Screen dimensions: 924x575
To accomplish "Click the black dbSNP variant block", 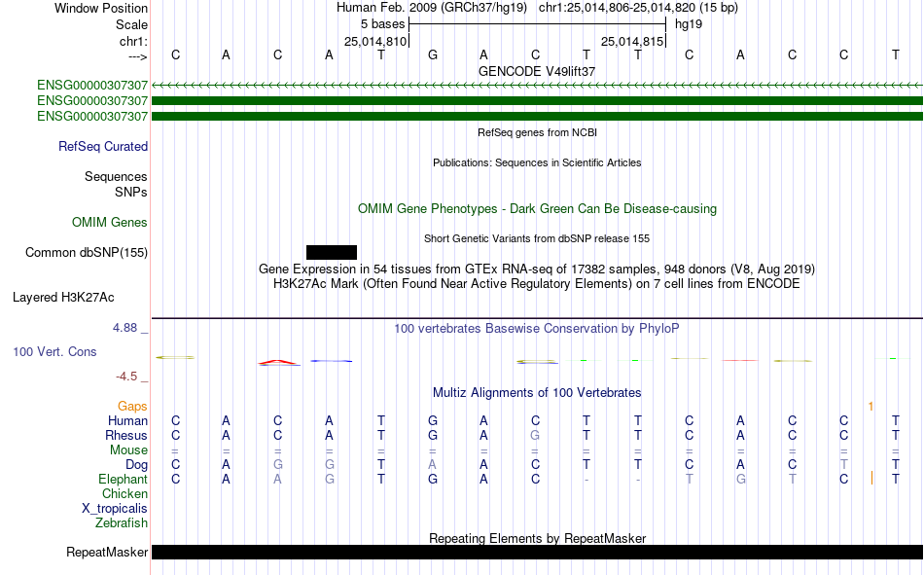I will (331, 252).
